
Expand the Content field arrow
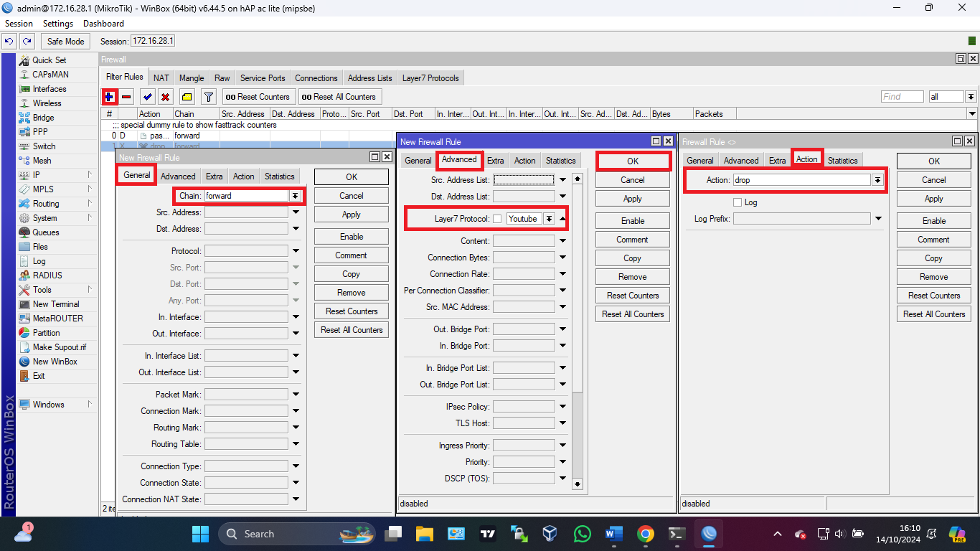pos(562,241)
